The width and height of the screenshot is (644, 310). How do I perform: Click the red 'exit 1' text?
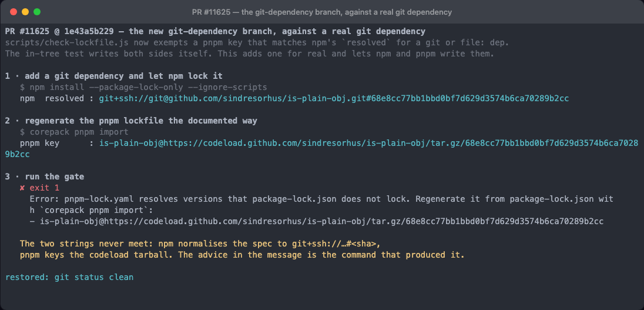[x=44, y=188]
